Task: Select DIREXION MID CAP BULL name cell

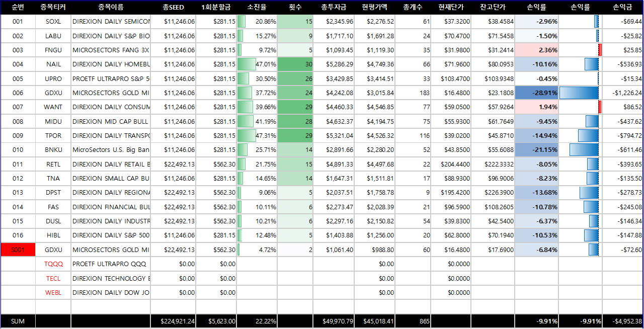Action: 111,121
